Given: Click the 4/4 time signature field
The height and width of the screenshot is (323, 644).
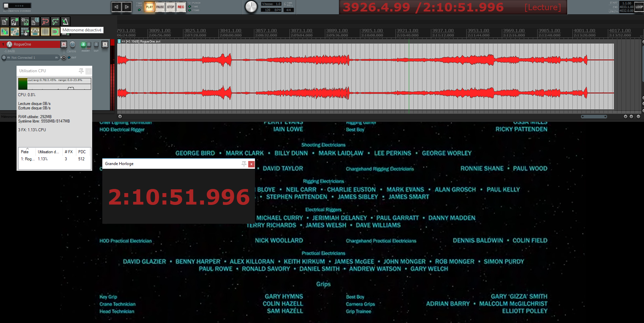Looking at the screenshot, I should (x=289, y=10).
